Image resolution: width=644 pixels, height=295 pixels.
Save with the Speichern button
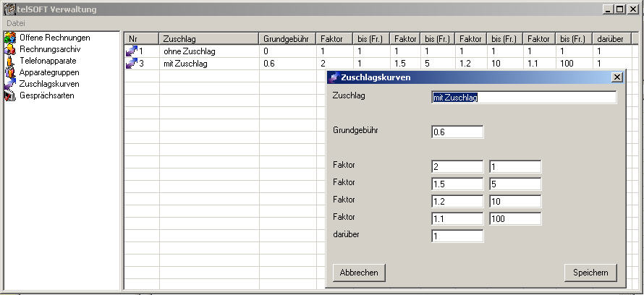[x=590, y=273]
